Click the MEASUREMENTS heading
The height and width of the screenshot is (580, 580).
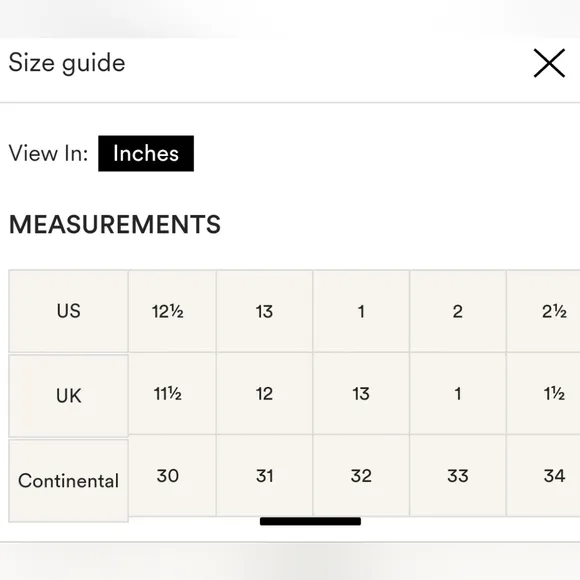click(115, 225)
